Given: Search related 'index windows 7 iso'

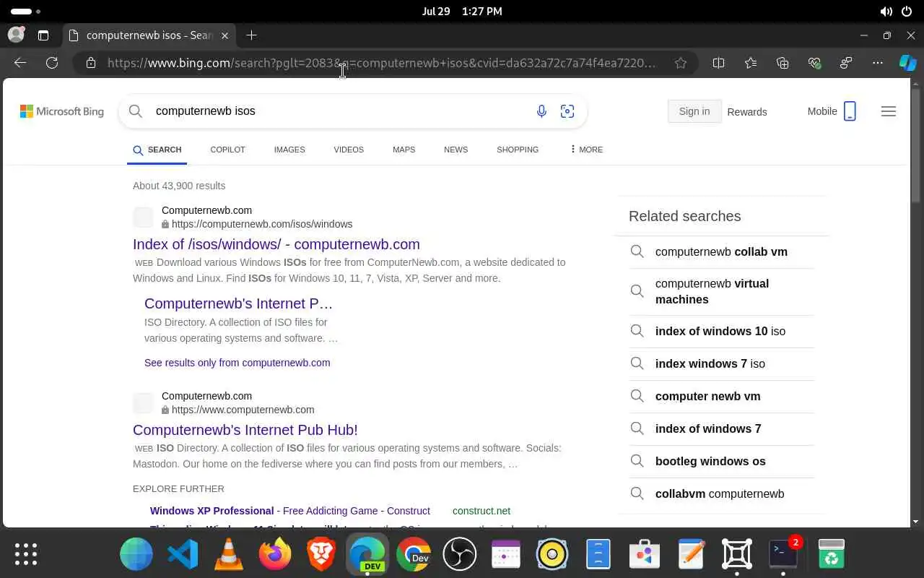Looking at the screenshot, I should [721, 363].
